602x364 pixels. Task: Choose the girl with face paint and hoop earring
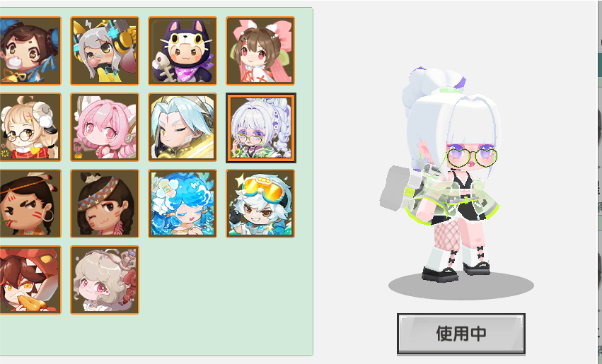[30, 204]
